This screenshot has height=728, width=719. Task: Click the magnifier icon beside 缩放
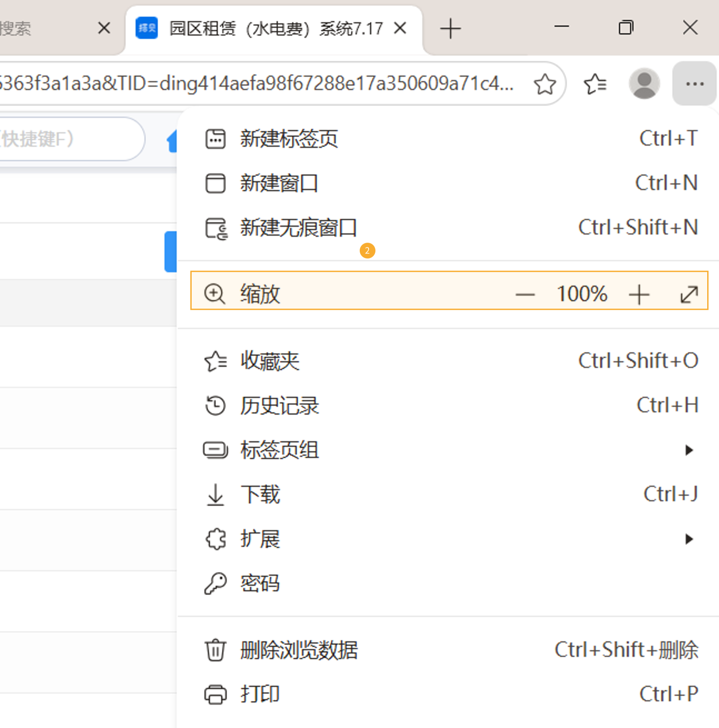pyautogui.click(x=215, y=294)
